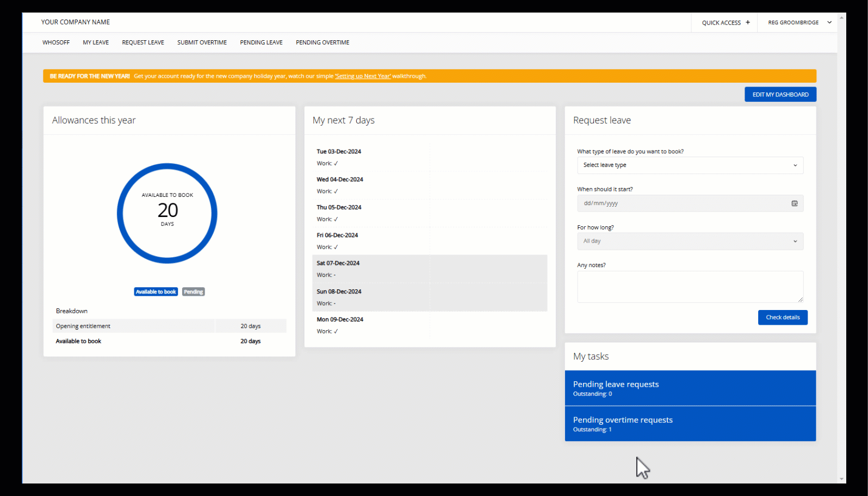
Task: Select the Fri 06-Dec-2024 row
Action: 430,241
